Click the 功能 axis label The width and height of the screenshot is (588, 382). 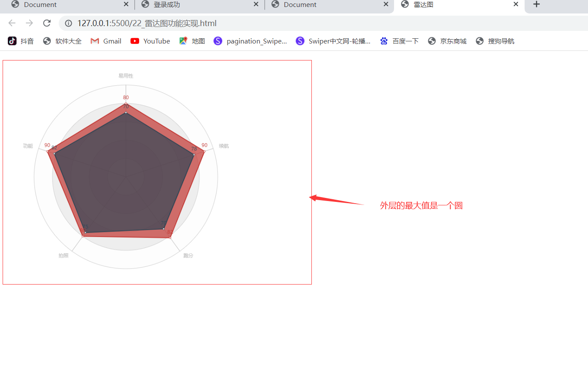click(28, 146)
